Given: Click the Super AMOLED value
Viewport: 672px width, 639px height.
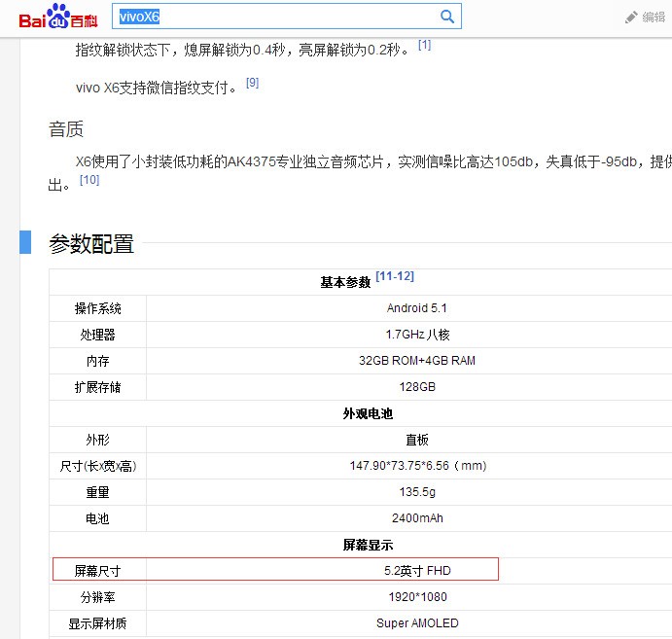Looking at the screenshot, I should (x=417, y=623).
